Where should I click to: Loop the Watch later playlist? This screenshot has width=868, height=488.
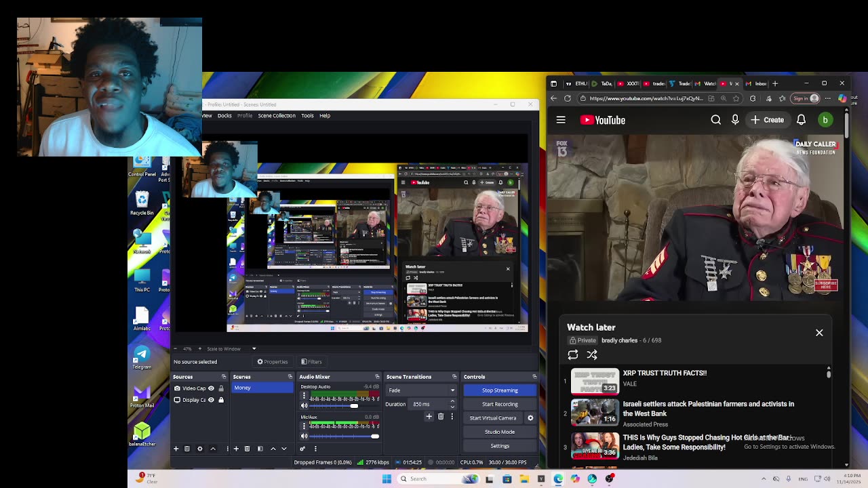pos(573,354)
